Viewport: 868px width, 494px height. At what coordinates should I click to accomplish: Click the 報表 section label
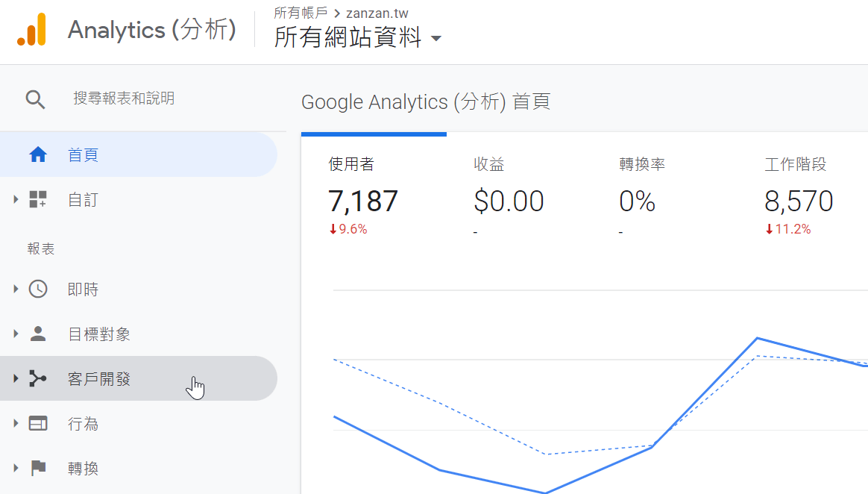point(41,248)
